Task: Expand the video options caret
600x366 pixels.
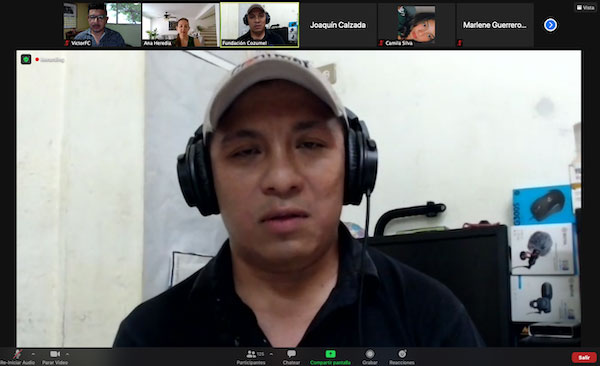Action: pos(67,354)
